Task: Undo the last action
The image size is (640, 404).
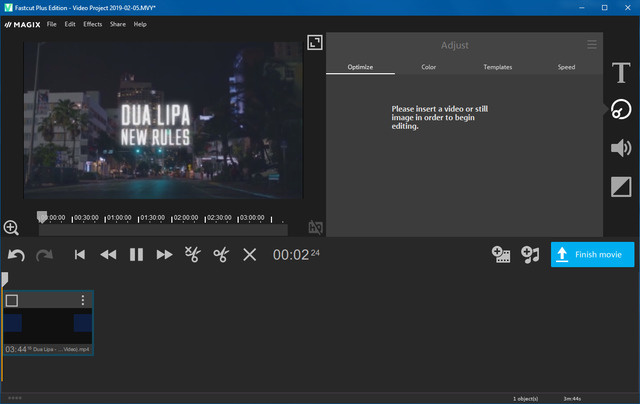Action: tap(15, 254)
